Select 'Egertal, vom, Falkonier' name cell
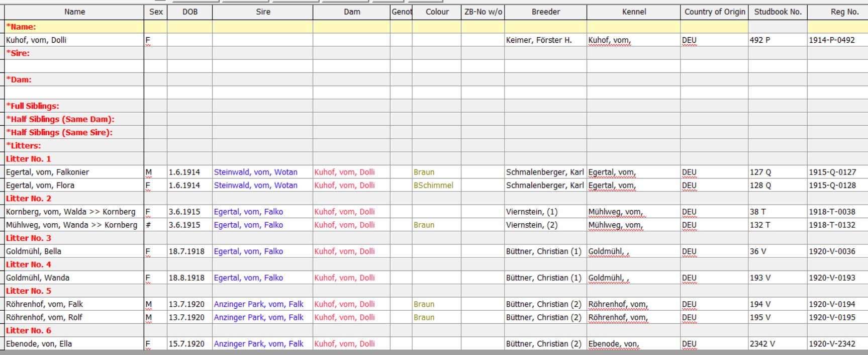 click(74, 172)
